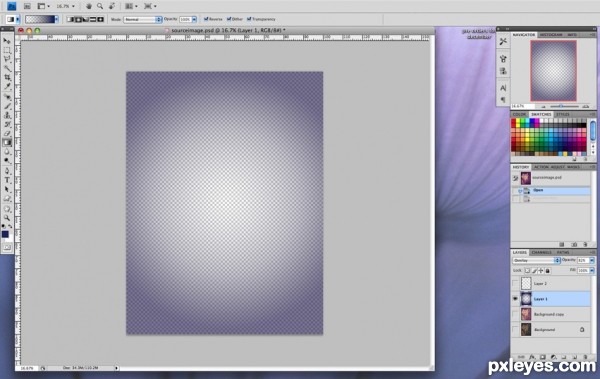
Task: Select the Zoom tool in toolbox
Action: (x=7, y=218)
